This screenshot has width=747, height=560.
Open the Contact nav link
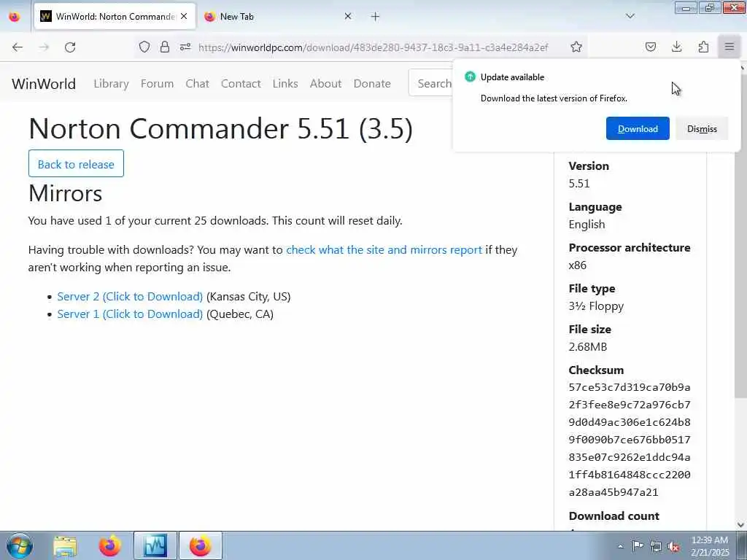click(241, 84)
